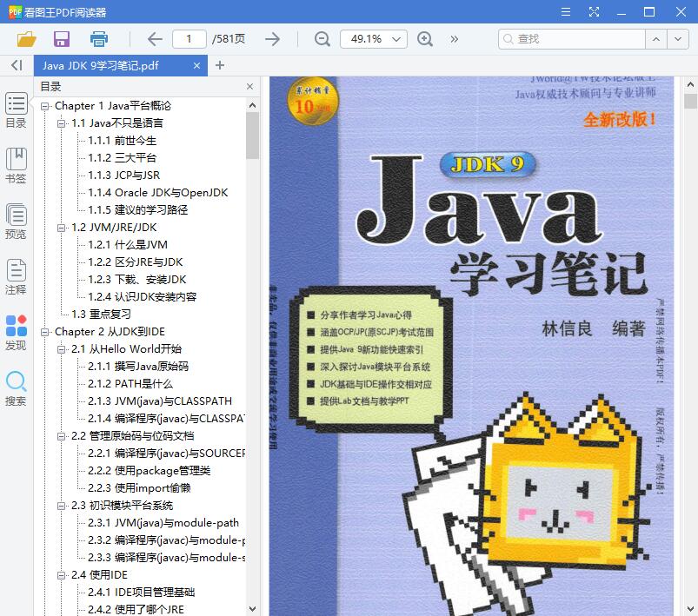Print the document with the printer icon
The width and height of the screenshot is (698, 616).
point(98,39)
